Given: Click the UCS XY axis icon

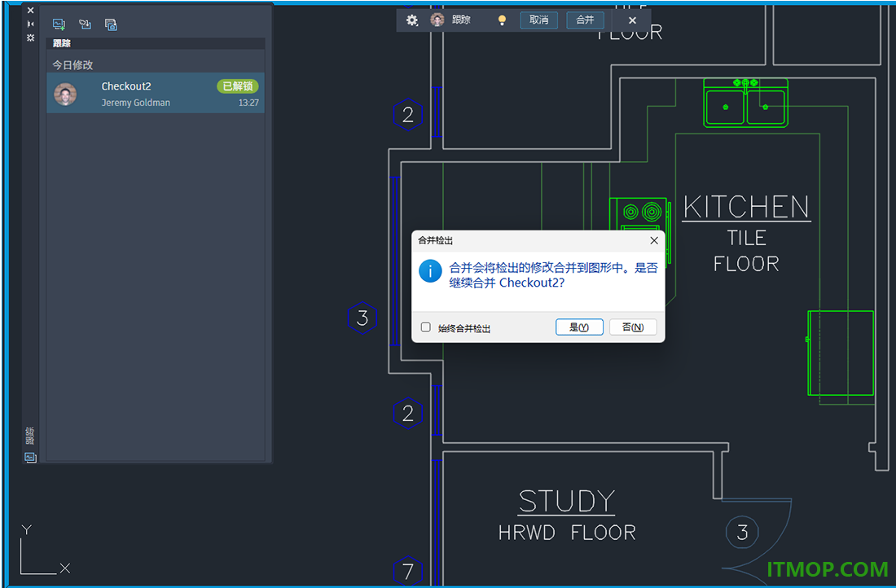Looking at the screenshot, I should pyautogui.click(x=45, y=549).
